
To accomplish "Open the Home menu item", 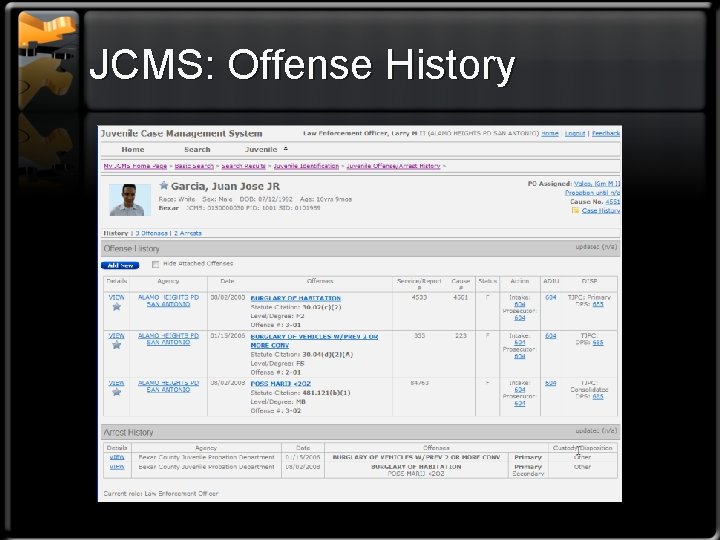I will click(133, 150).
